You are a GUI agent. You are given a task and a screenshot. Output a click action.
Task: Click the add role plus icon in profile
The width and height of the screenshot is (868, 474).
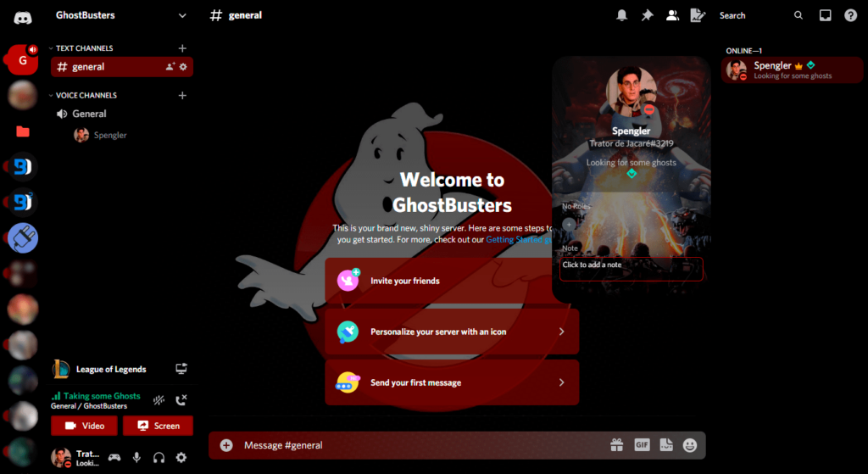tap(569, 224)
